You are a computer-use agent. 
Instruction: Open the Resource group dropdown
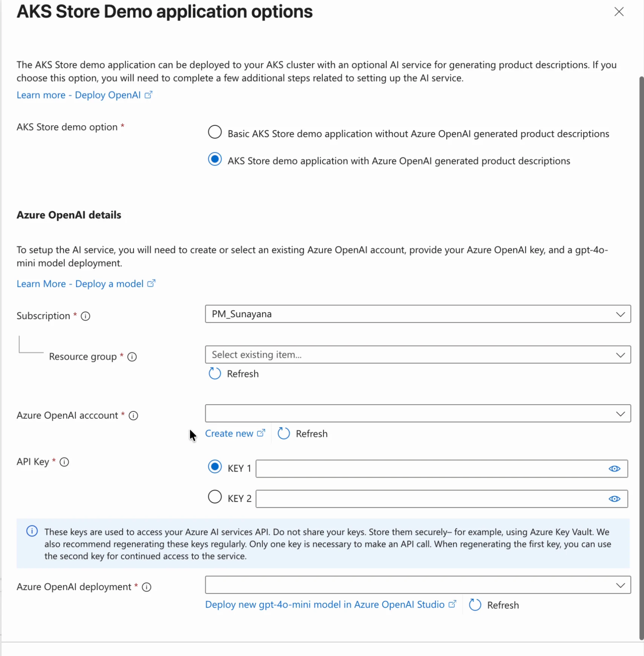click(x=418, y=355)
